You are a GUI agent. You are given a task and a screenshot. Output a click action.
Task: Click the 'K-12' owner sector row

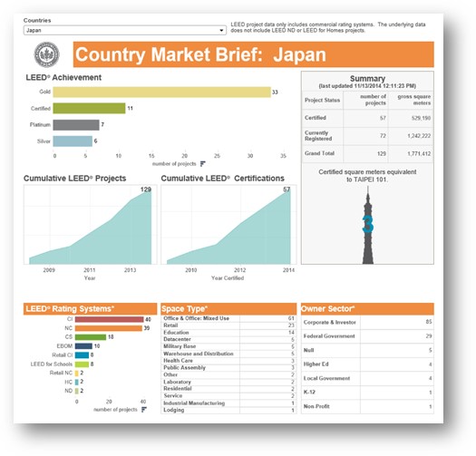tap(367, 393)
